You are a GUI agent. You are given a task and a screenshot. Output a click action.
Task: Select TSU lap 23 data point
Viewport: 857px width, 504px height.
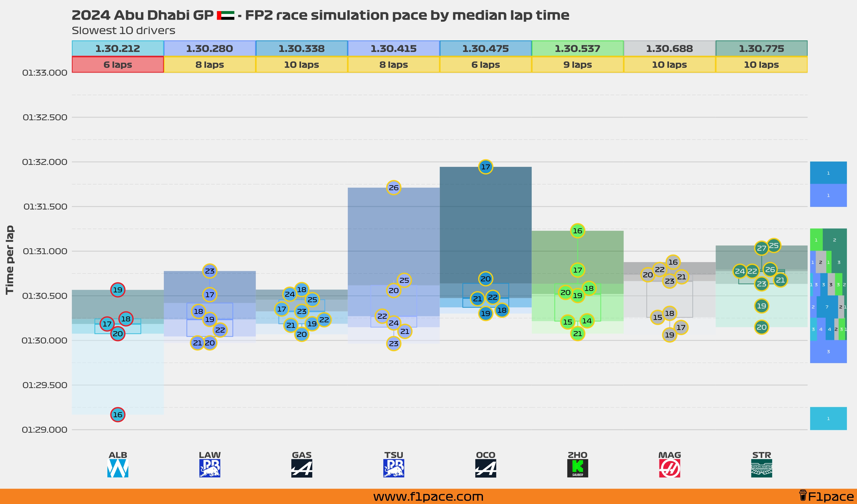[x=394, y=344]
